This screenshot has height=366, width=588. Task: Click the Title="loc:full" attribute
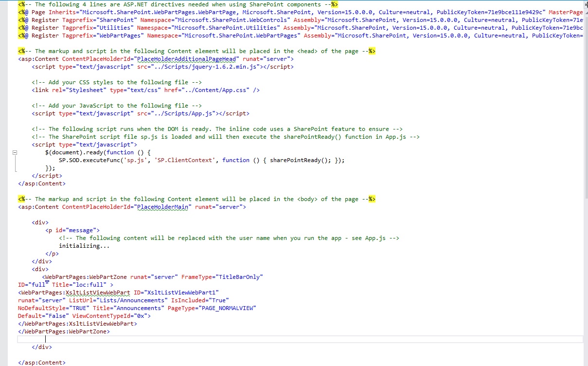pyautogui.click(x=80, y=285)
